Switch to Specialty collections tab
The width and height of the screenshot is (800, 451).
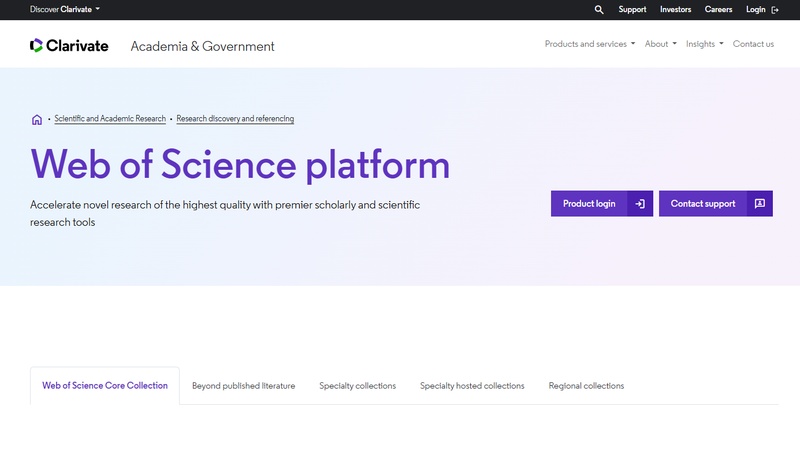358,386
